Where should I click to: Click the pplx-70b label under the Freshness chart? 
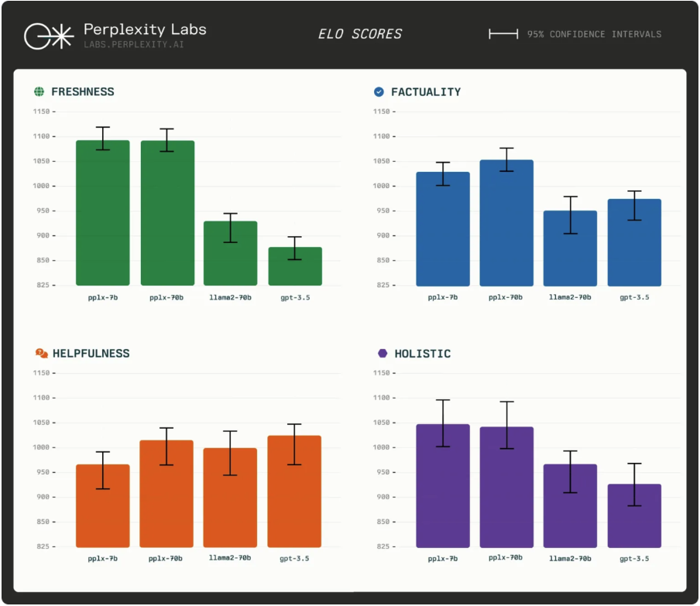click(x=166, y=298)
